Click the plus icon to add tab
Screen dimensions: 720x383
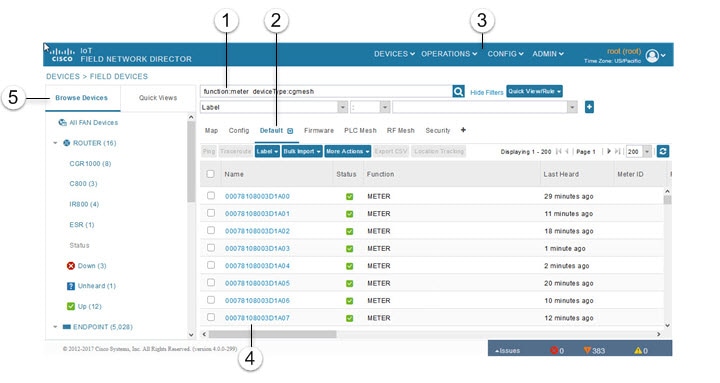point(463,130)
